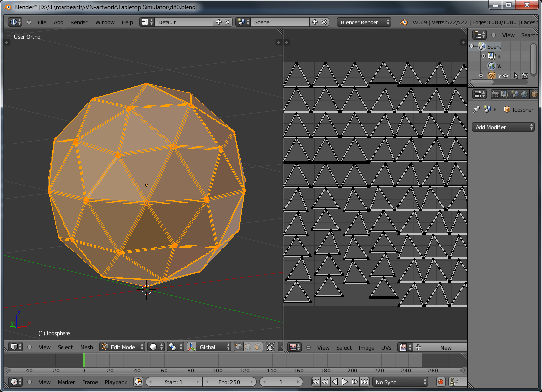542x392 pixels.
Task: Open the Add Modifier dropdown
Action: [x=503, y=127]
